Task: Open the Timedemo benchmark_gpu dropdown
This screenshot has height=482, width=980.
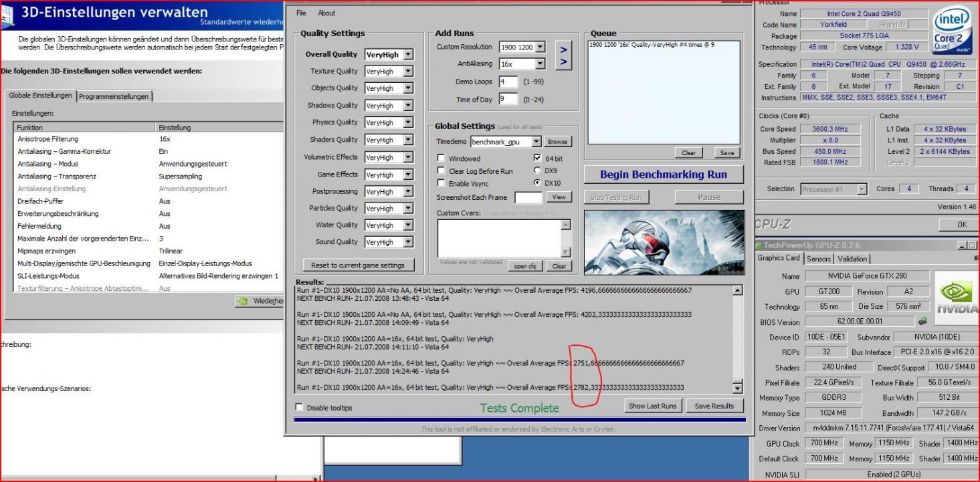Action: [x=536, y=142]
